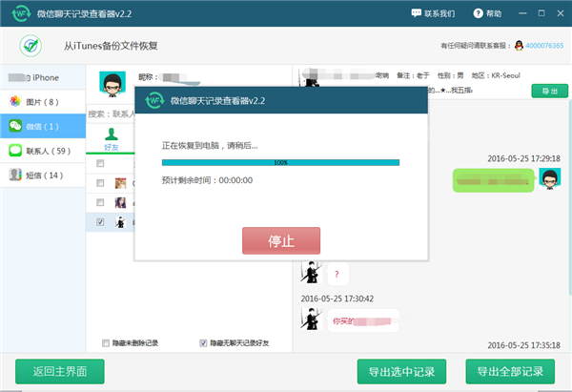572x392 pixels.
Task: Click the customer service number 4000076365
Action: (x=543, y=45)
